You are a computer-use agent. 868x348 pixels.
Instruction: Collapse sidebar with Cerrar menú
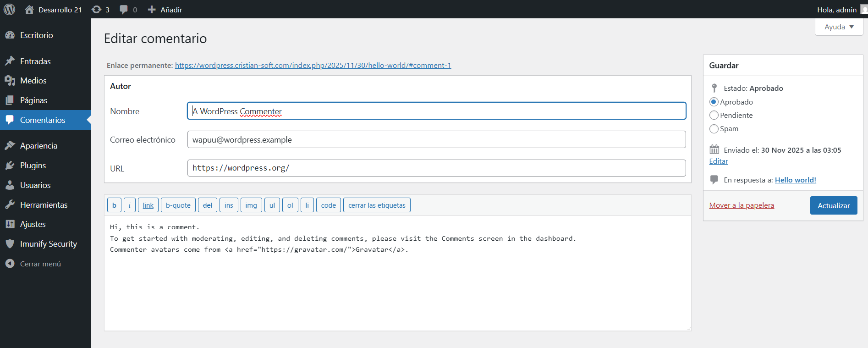pyautogui.click(x=40, y=264)
